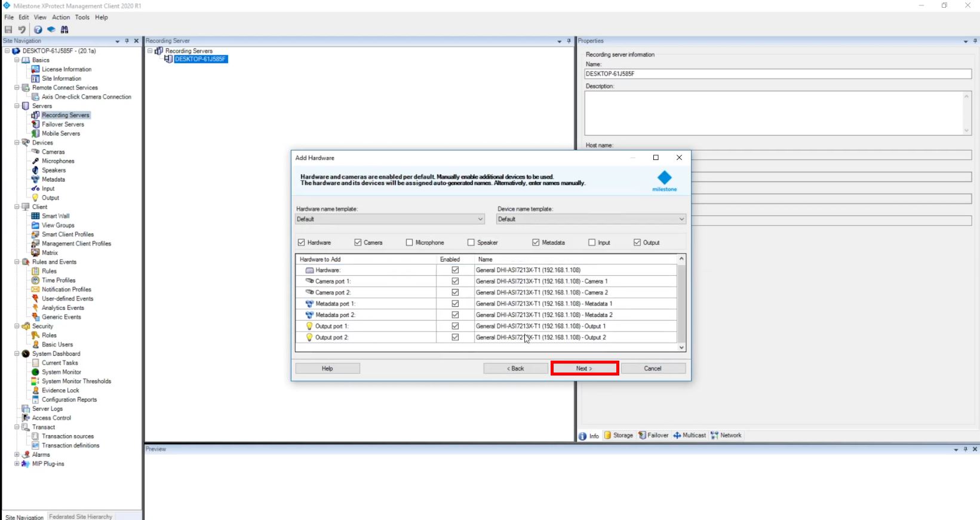
Task: Open the Cameras device icon
Action: (x=35, y=152)
